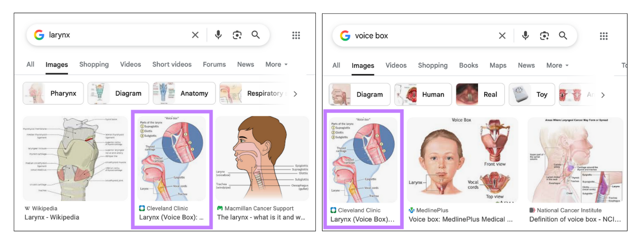
Task: Open Shopping tab in larynx results
Action: 94,65
